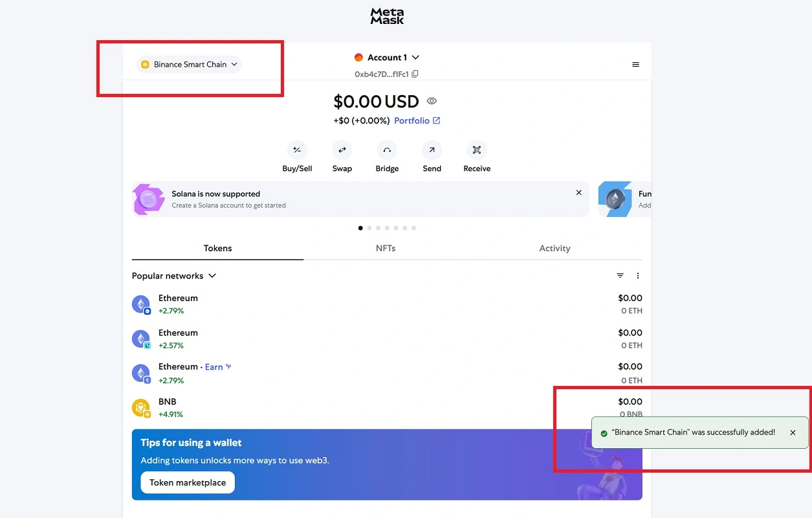Open the token sort filter icon
The image size is (812, 518).
620,276
